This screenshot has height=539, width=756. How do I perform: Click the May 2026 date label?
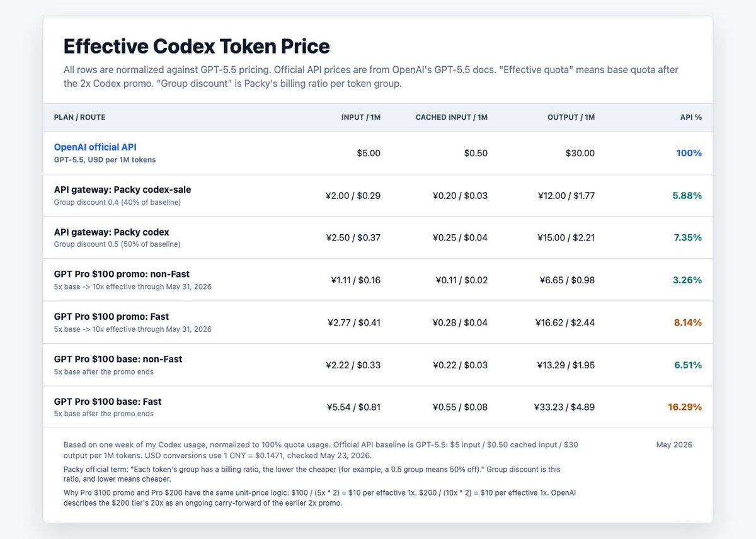[x=674, y=445]
